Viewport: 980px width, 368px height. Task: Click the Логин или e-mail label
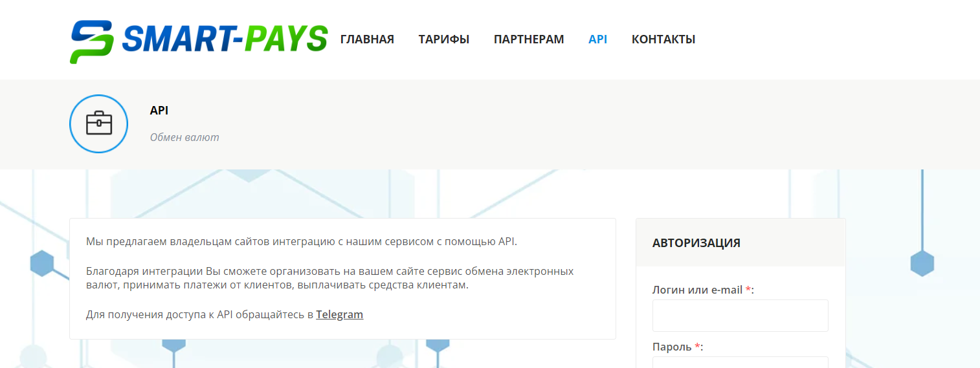tap(703, 290)
